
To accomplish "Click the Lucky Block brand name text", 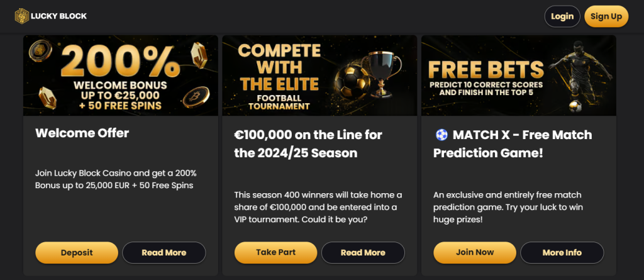I will [59, 16].
